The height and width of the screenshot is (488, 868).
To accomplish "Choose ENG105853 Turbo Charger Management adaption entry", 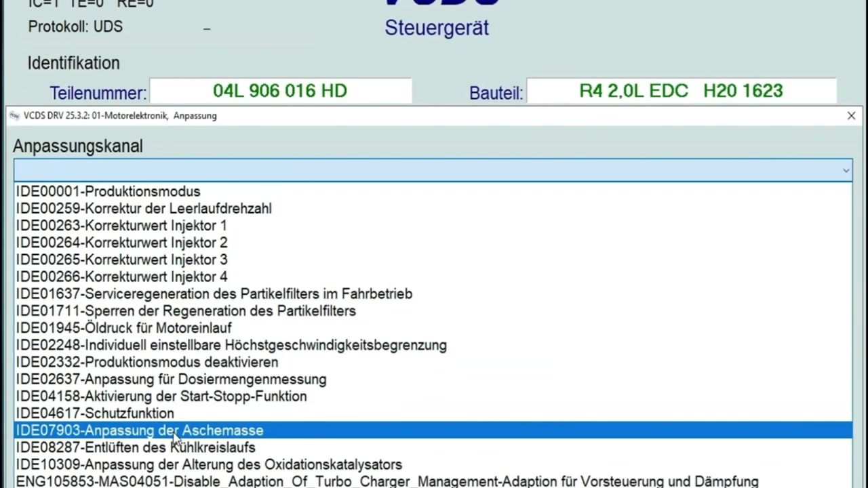I will pos(433,481).
